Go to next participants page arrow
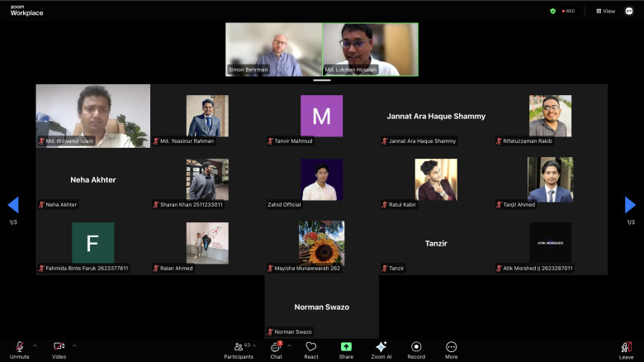 [x=630, y=205]
